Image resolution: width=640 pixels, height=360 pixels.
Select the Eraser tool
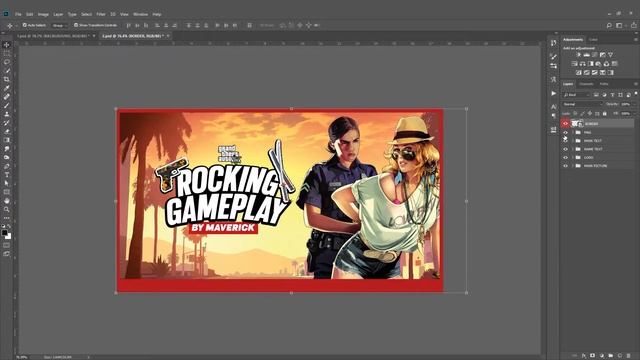(x=7, y=131)
